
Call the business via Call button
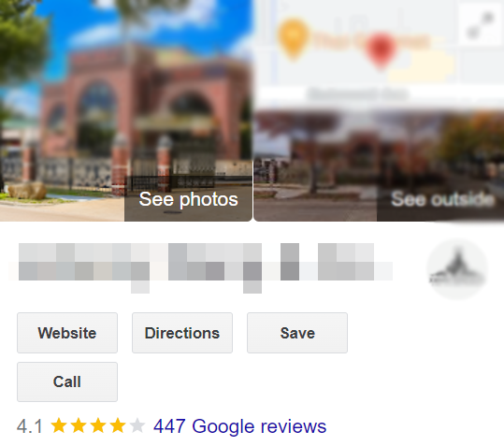(67, 381)
